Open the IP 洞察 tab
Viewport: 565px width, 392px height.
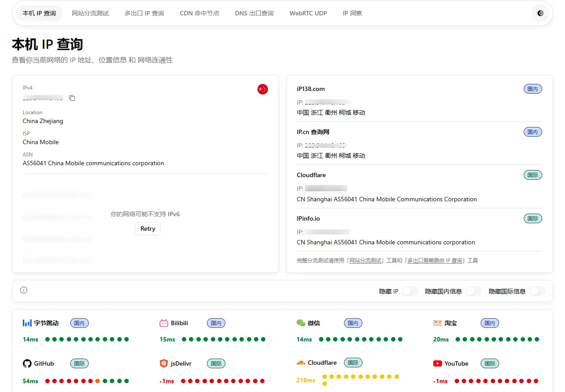tap(352, 13)
